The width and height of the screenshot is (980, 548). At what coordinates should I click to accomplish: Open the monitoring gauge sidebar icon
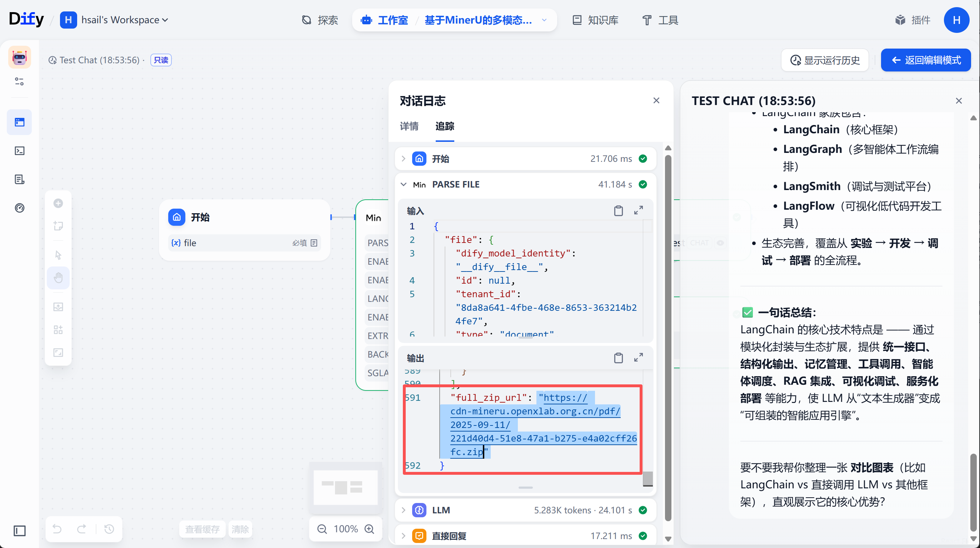click(19, 208)
